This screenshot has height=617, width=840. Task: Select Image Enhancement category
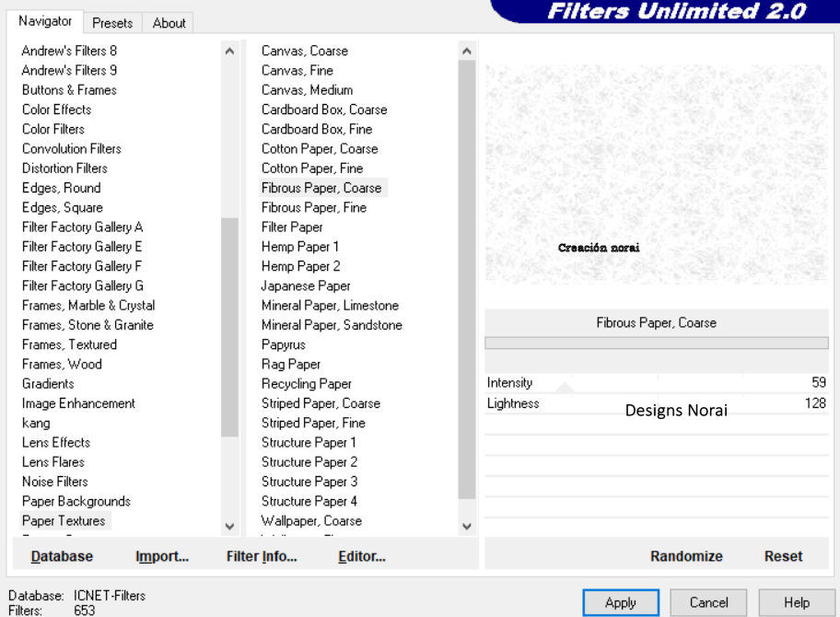[x=78, y=403]
